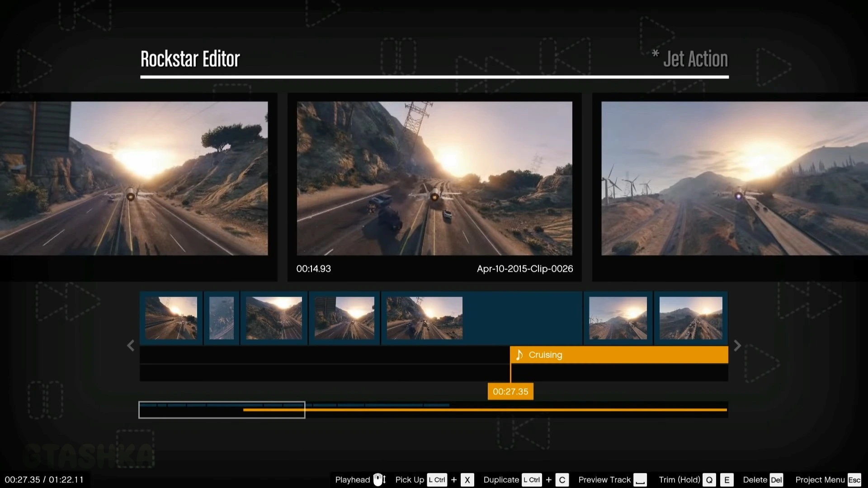Select the Pick Up command label

pyautogui.click(x=410, y=480)
